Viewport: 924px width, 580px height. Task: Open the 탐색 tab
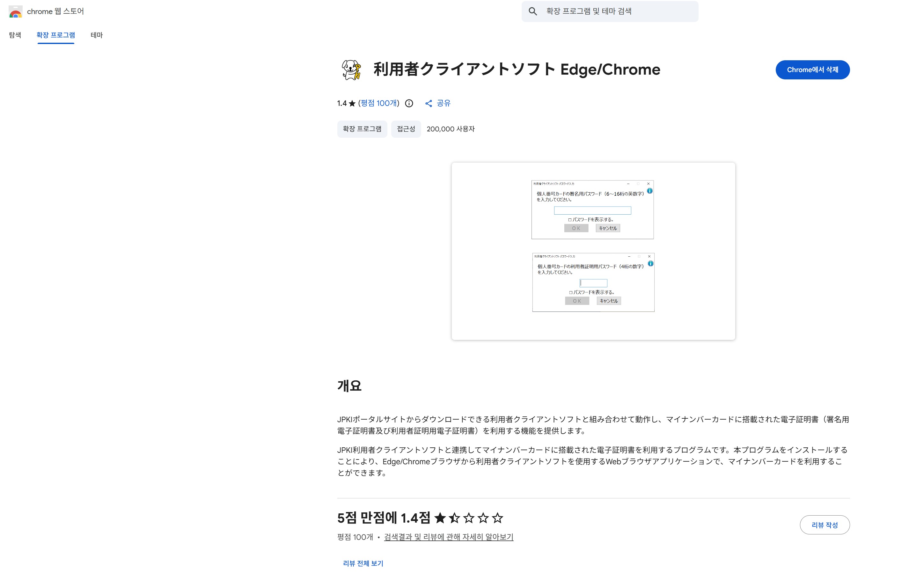point(15,35)
